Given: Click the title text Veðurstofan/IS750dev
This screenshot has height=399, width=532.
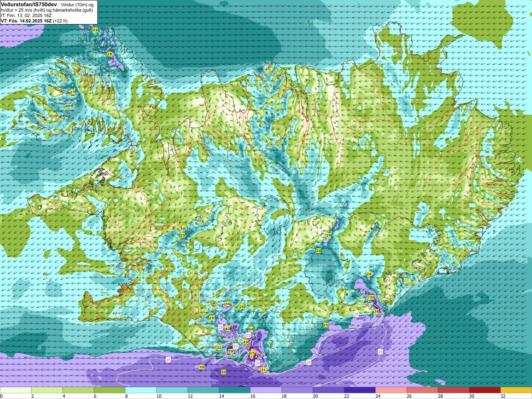Looking at the screenshot, I should (29, 4).
